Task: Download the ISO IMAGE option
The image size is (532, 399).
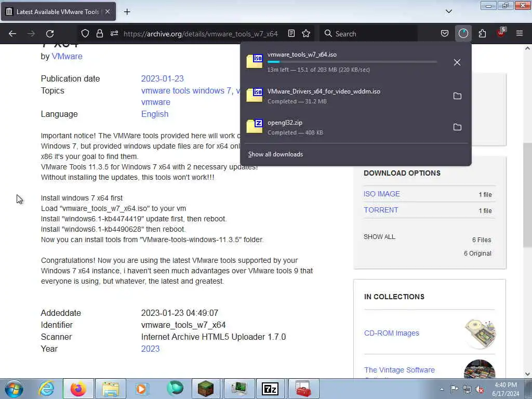Action: [382, 194]
